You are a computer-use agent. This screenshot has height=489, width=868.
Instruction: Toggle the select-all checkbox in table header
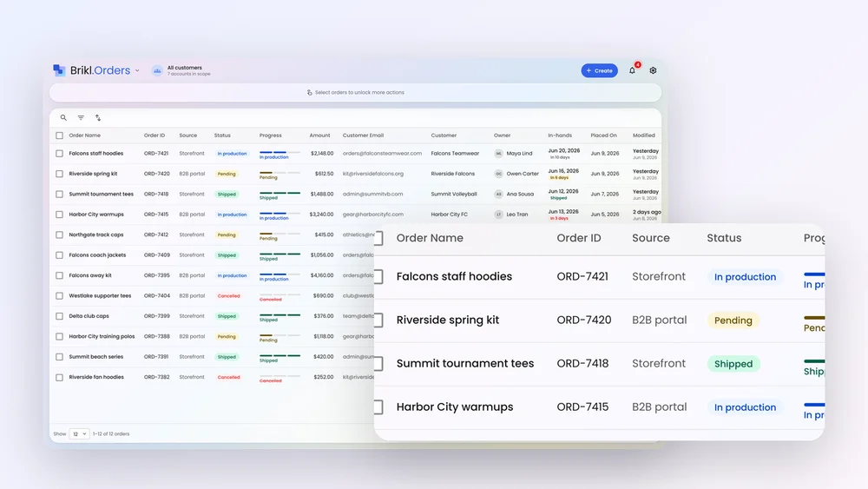(59, 135)
